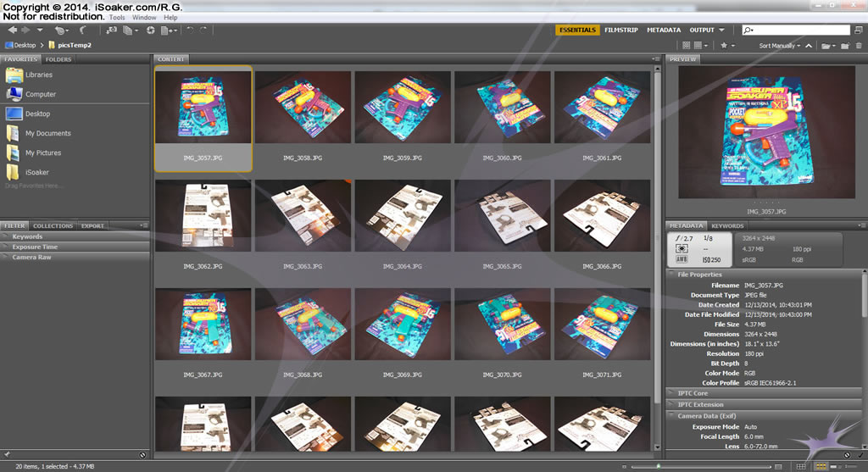The image size is (868, 472).
Task: Open in Camera Raw icon
Action: pyautogui.click(x=151, y=31)
